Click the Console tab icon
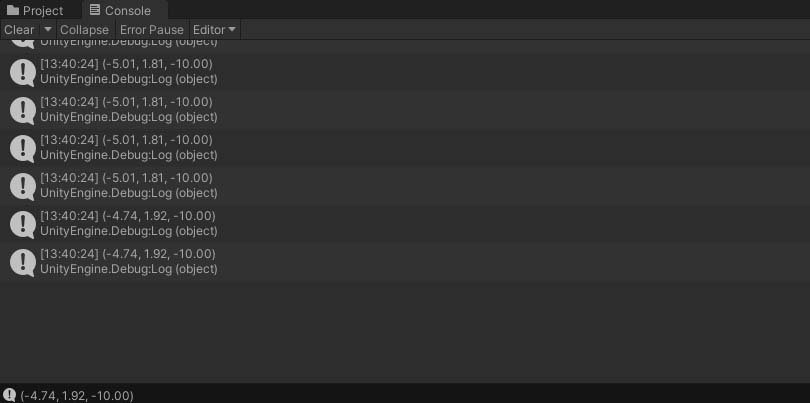 pyautogui.click(x=94, y=10)
